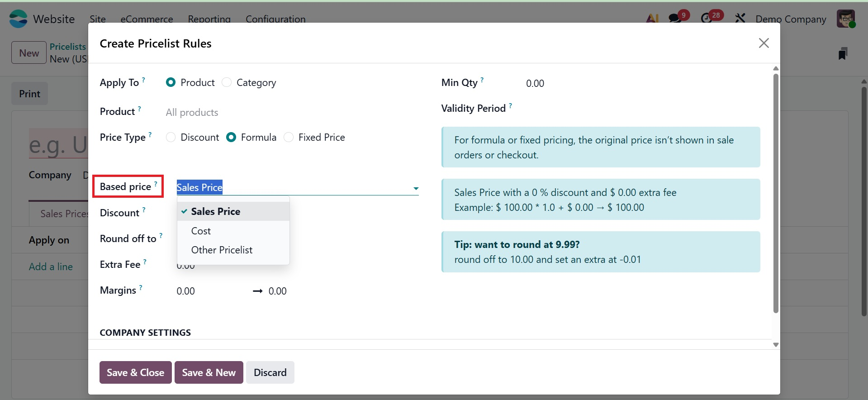Show the Based price help tooltip
The width and height of the screenshot is (868, 400).
[156, 184]
